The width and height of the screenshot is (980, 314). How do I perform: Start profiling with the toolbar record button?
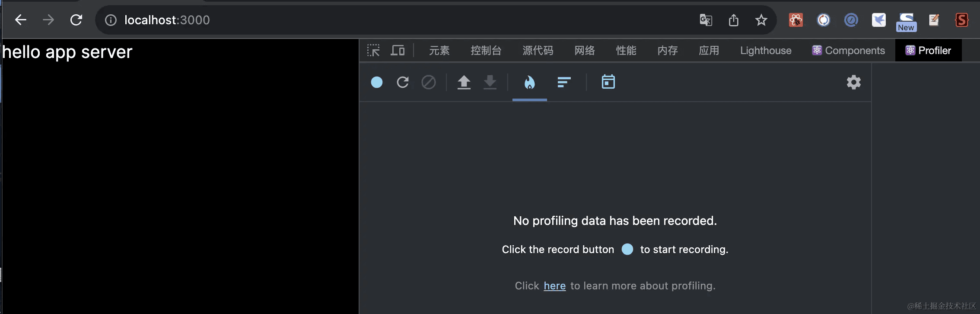tap(377, 82)
